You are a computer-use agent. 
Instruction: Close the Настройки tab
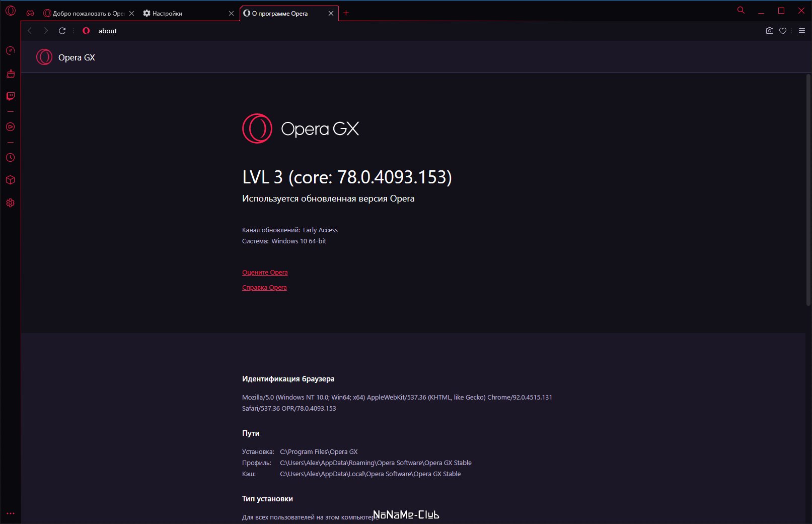pos(231,14)
